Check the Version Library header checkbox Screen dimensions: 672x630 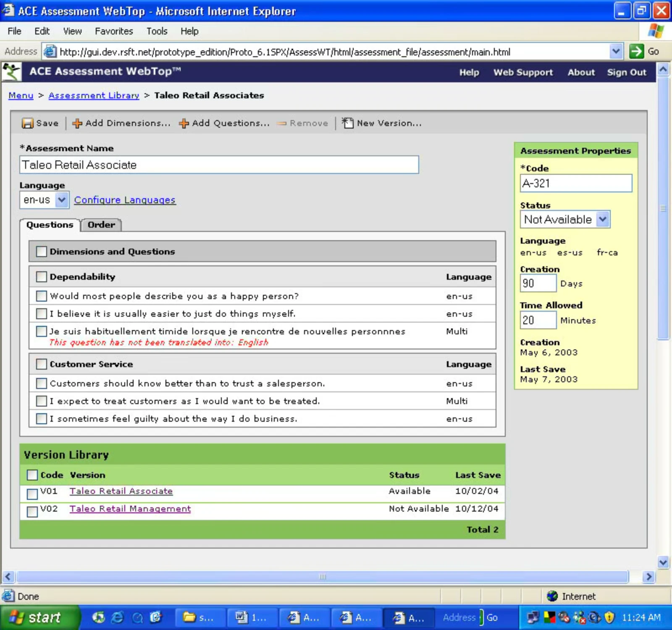tap(32, 475)
